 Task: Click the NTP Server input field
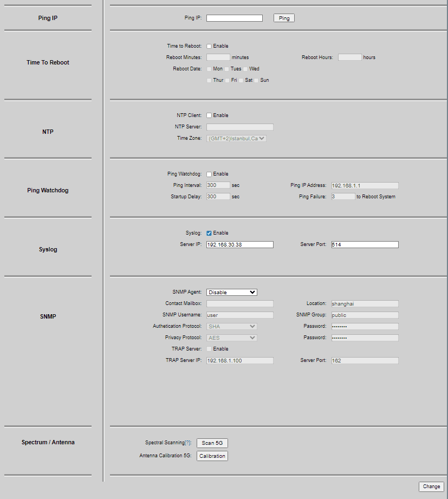[x=239, y=127]
